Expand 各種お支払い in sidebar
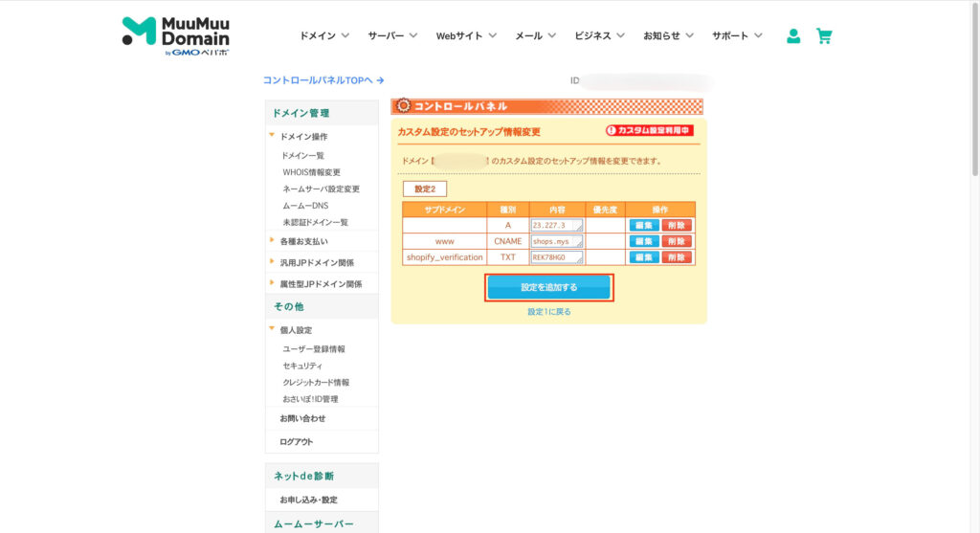 303,241
